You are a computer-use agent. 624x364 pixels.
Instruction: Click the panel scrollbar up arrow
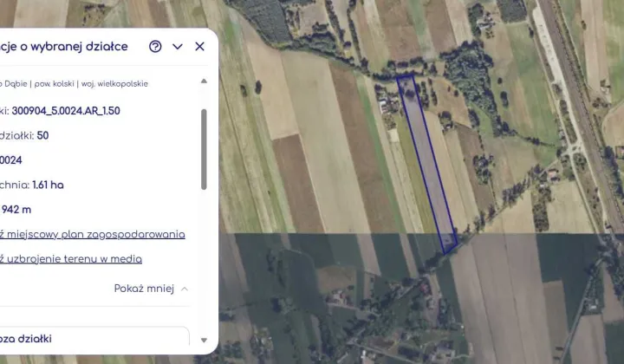[x=204, y=81]
